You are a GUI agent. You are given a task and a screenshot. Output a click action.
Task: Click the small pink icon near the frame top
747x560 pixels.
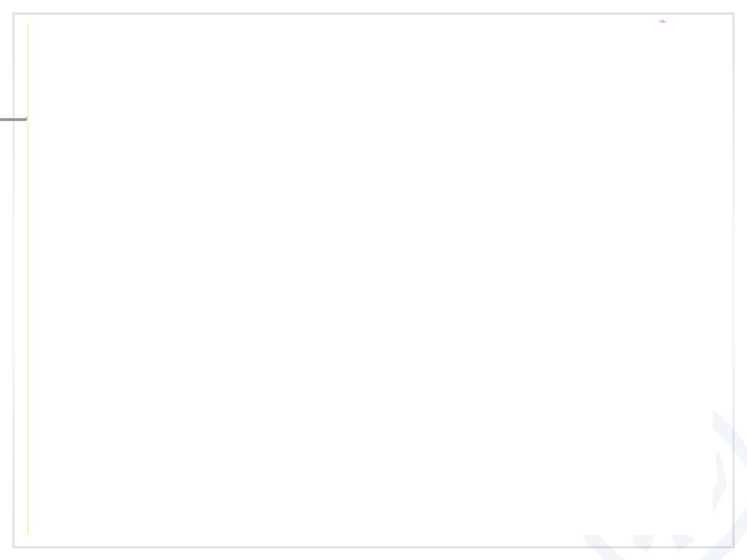(661, 21)
